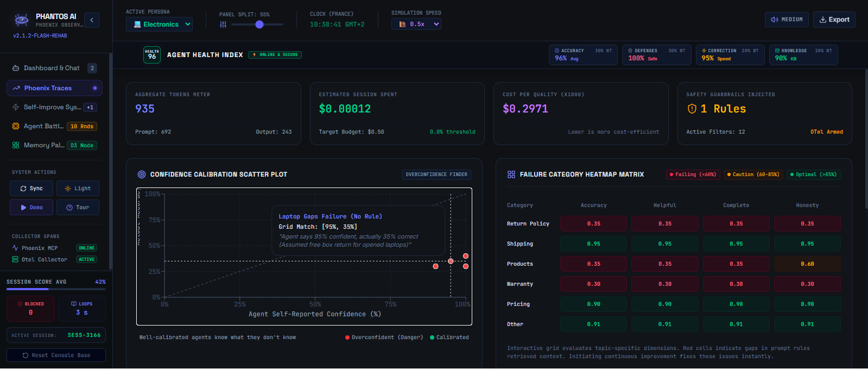868x369 pixels.
Task: Click the Confidence Calibration target icon
Action: [x=142, y=174]
